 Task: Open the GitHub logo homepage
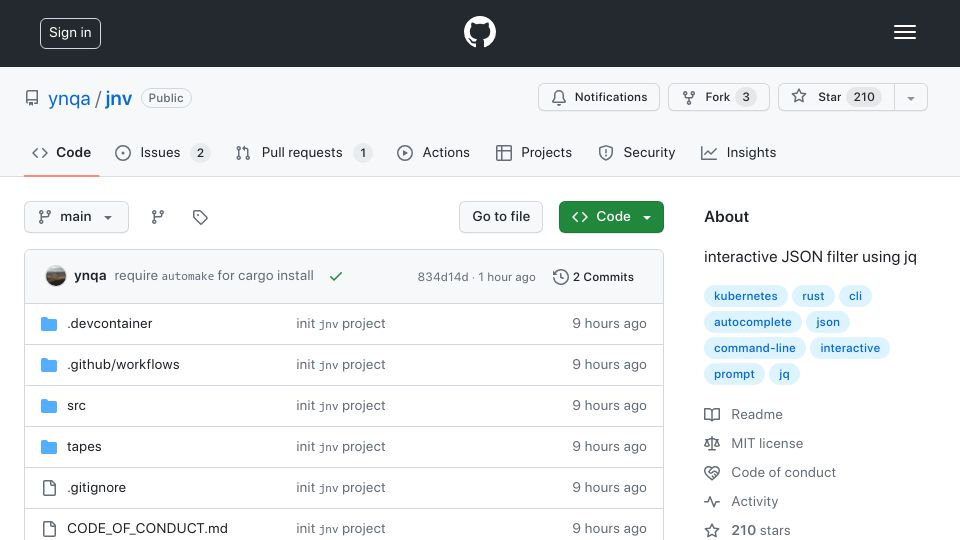pyautogui.click(x=479, y=32)
